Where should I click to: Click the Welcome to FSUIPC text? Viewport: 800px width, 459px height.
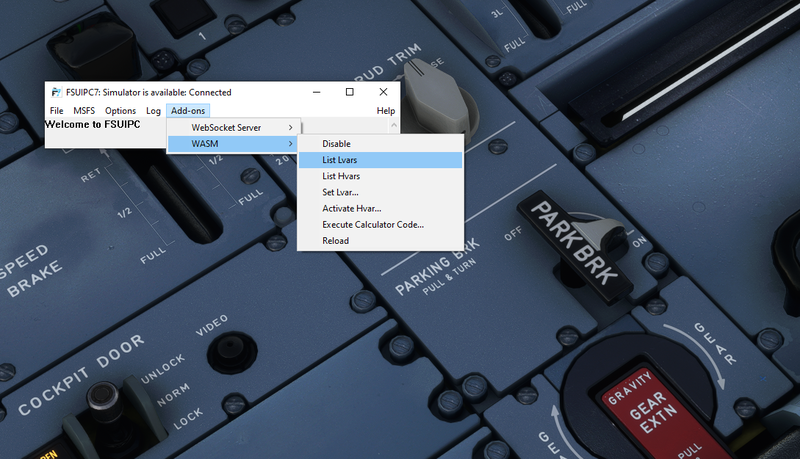click(x=92, y=124)
